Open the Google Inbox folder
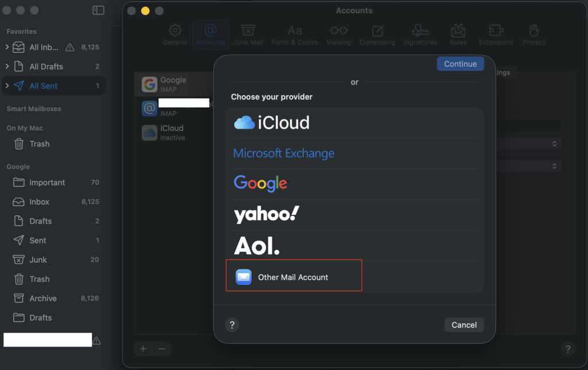 [53, 202]
